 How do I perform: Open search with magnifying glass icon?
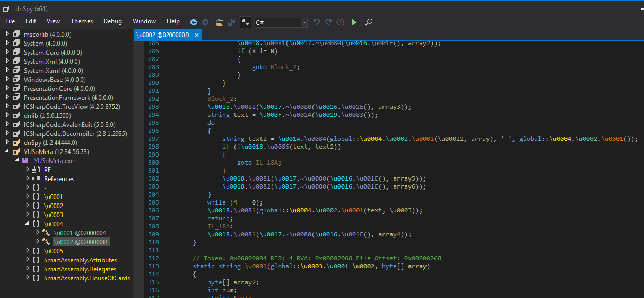pyautogui.click(x=369, y=22)
